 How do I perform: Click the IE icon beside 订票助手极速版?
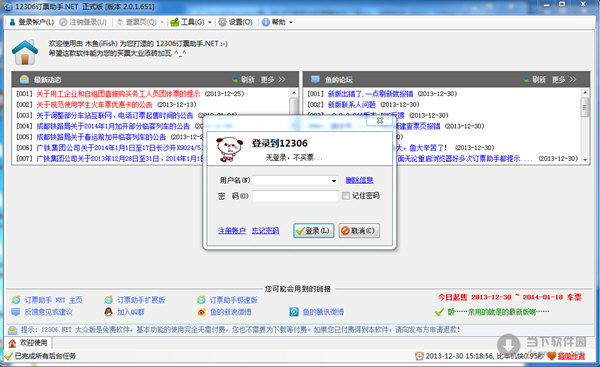pyautogui.click(x=201, y=300)
